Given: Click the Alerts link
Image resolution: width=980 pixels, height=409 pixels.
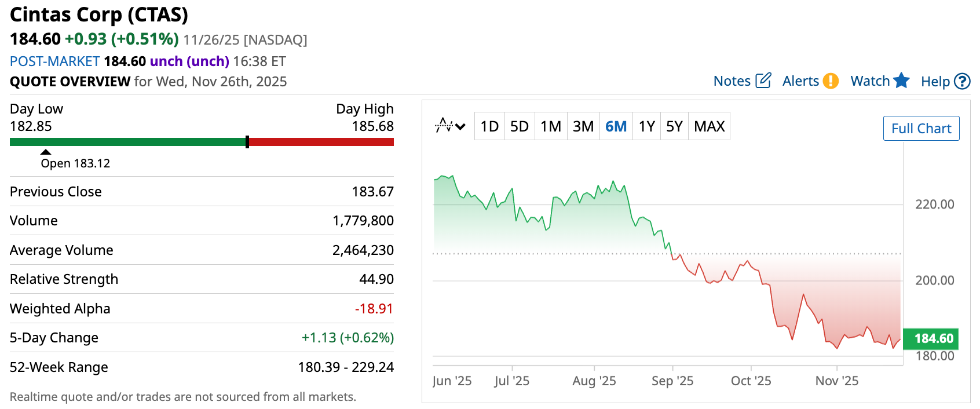Looking at the screenshot, I should pos(800,81).
